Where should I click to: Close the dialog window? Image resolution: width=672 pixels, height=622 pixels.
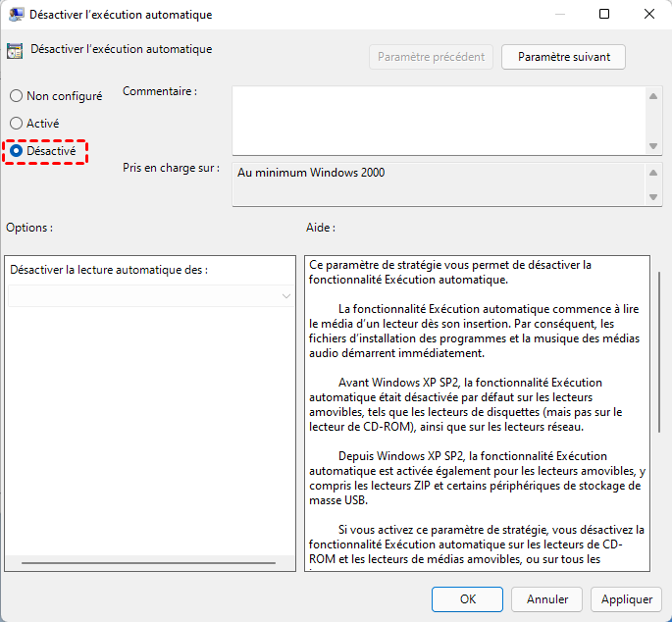point(648,14)
